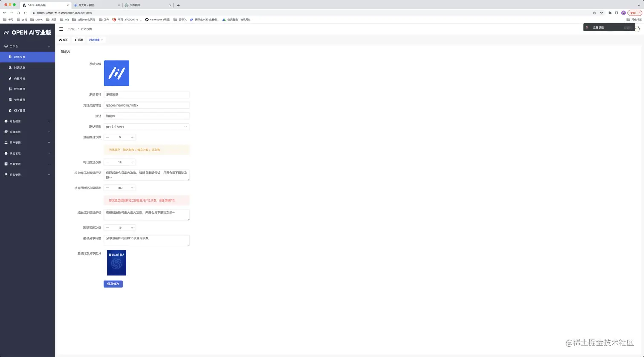Screen dimensions: 644x357
Task: Select the 对话设置 tab
Action: (x=94, y=40)
